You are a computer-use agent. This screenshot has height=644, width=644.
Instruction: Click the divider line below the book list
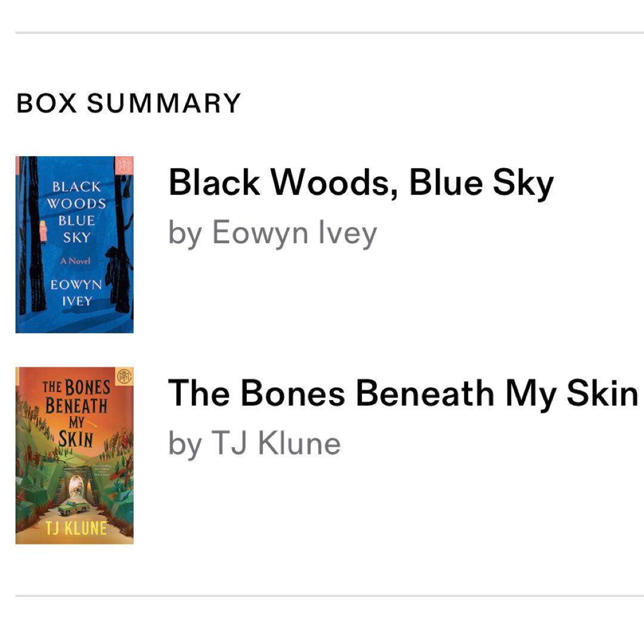pyautogui.click(x=329, y=595)
